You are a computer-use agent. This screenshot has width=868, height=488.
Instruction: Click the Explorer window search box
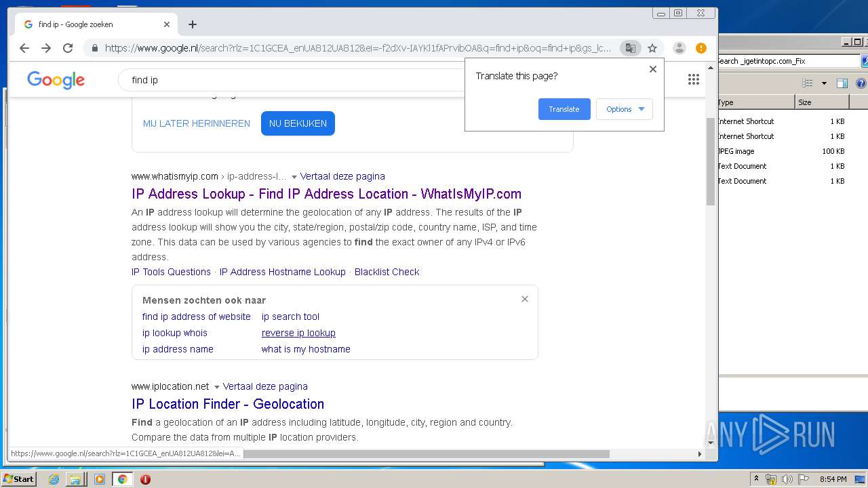(x=788, y=61)
